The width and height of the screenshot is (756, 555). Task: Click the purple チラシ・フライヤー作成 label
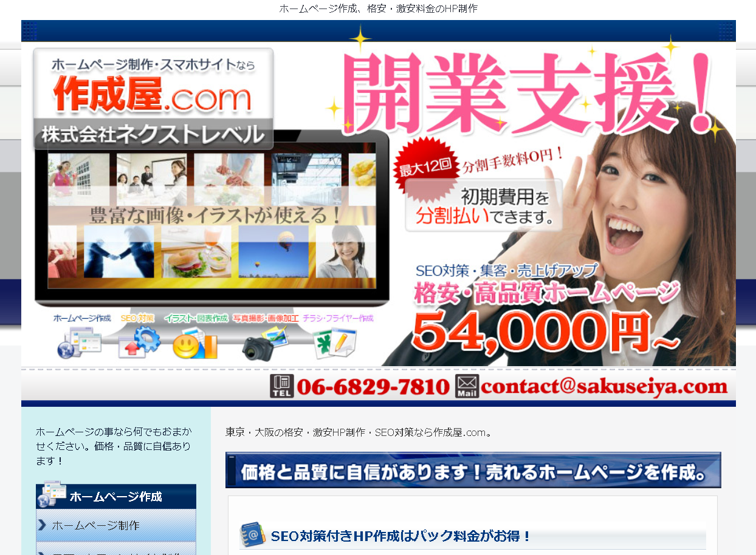338,318
